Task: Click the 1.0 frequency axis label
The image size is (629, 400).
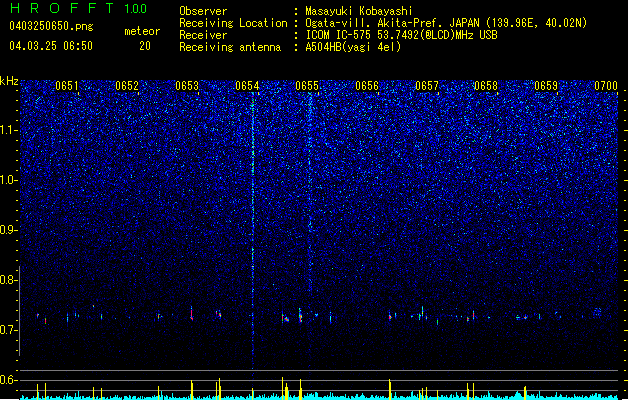Action: point(8,180)
